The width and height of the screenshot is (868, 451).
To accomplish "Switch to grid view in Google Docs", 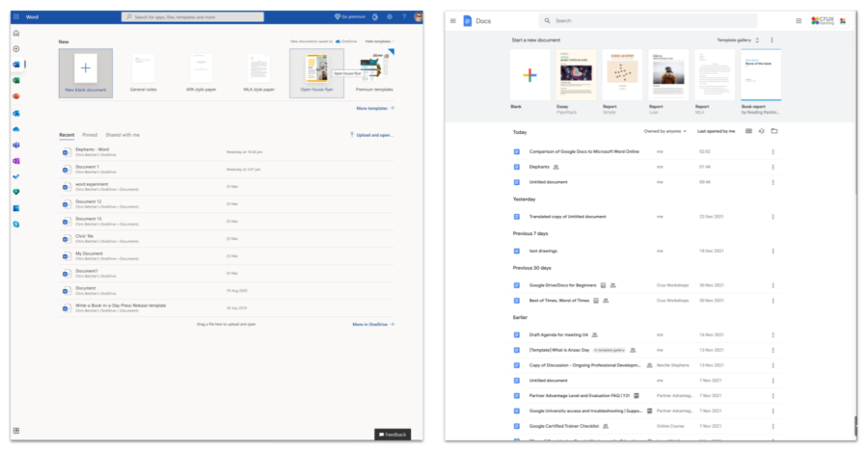I will point(748,131).
